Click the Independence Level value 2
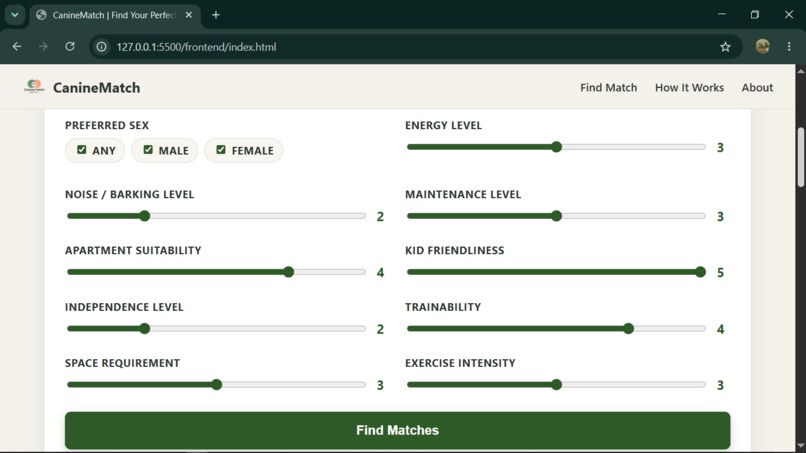 point(380,329)
